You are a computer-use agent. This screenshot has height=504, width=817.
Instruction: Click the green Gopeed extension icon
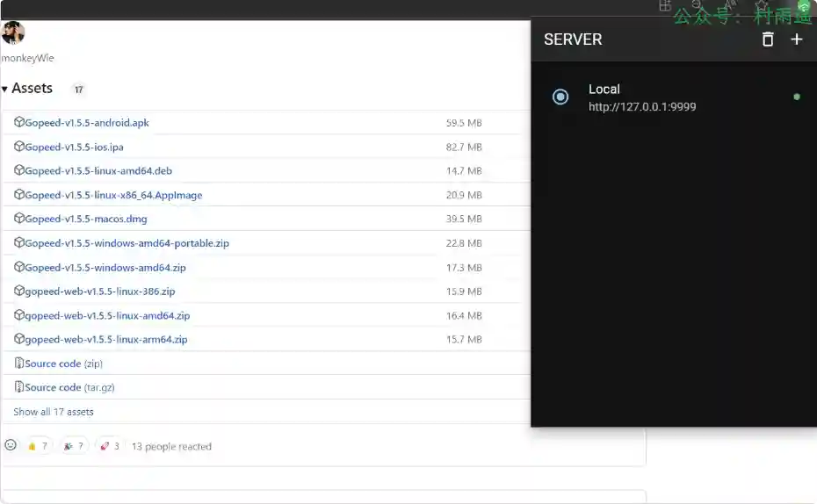click(803, 7)
